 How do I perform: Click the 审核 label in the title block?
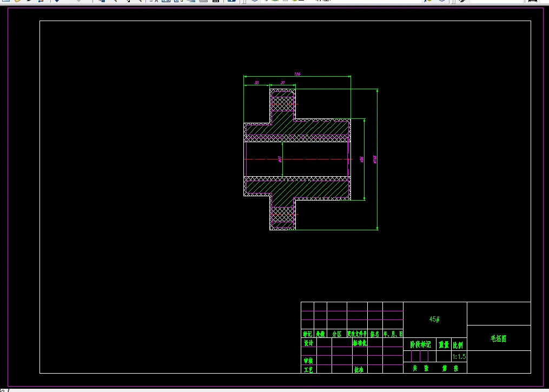(x=308, y=361)
